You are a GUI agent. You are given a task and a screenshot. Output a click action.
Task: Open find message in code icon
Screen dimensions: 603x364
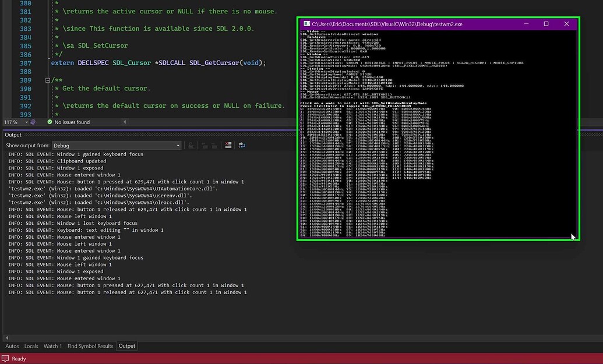[x=192, y=145]
